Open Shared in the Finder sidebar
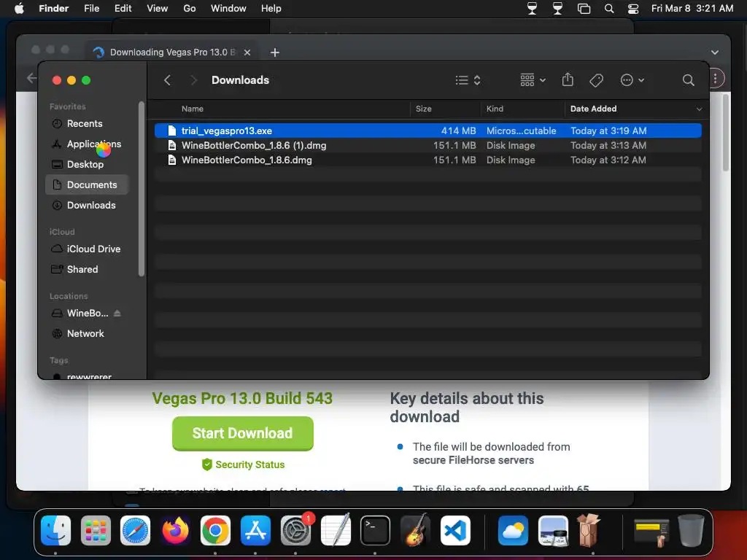Image resolution: width=747 pixels, height=560 pixels. (x=87, y=270)
